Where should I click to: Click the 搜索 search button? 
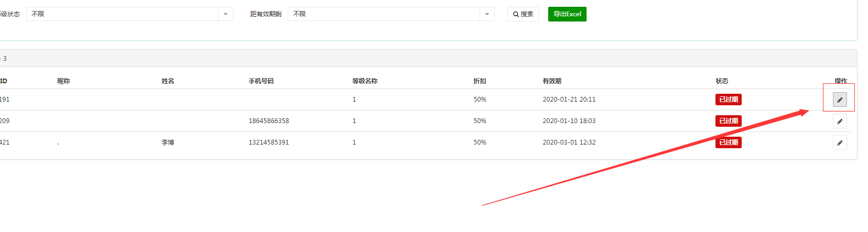[x=523, y=14]
